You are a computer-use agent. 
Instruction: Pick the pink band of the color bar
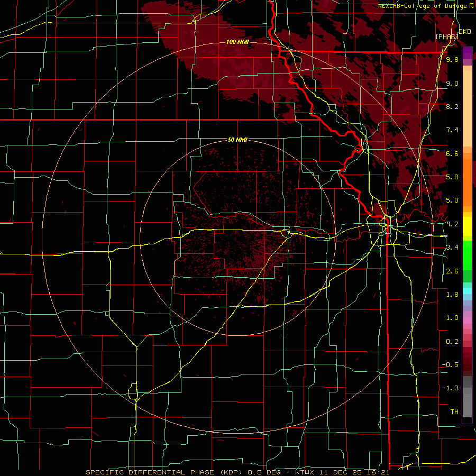tap(467, 321)
